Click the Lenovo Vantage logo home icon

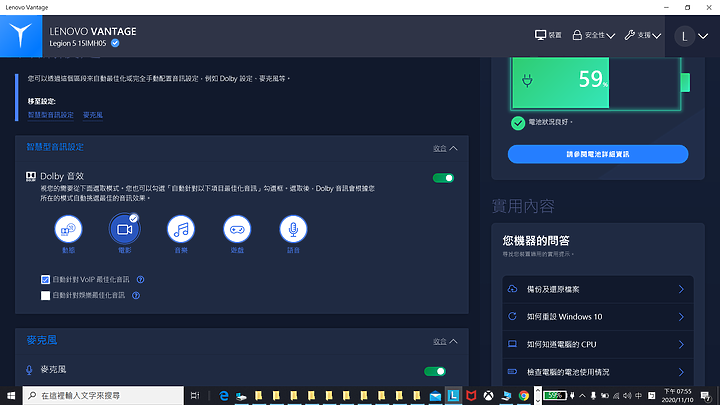tap(21, 36)
